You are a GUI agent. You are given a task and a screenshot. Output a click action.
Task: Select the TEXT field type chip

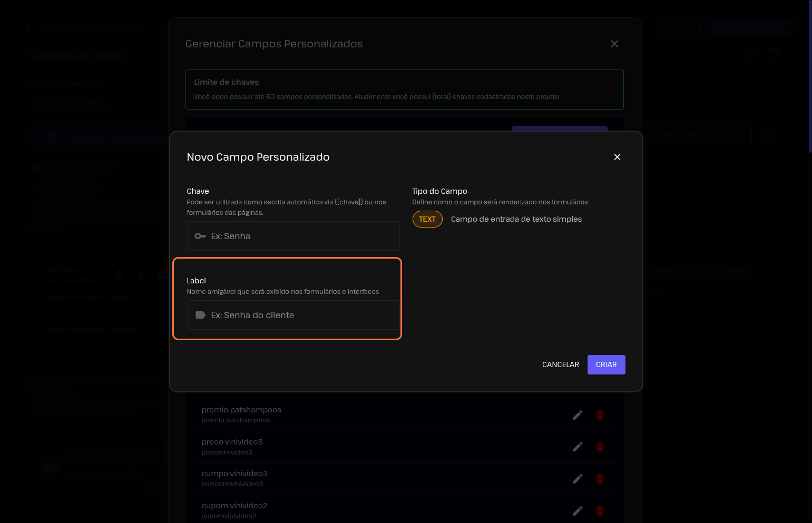click(x=427, y=219)
